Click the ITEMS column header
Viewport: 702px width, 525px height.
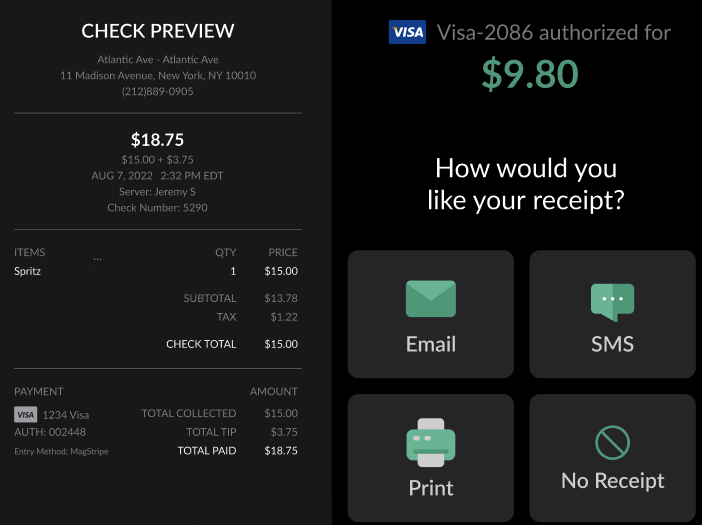tap(30, 252)
